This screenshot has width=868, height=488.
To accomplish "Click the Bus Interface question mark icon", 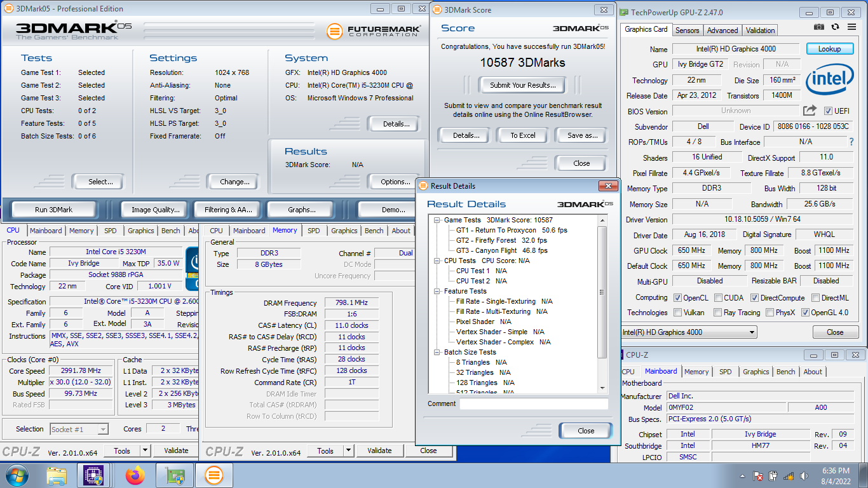I will [x=851, y=142].
